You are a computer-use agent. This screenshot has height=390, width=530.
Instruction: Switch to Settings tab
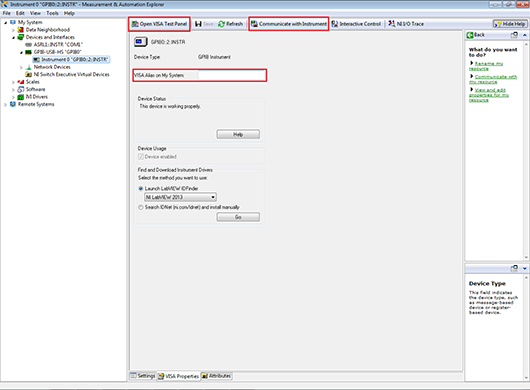143,375
